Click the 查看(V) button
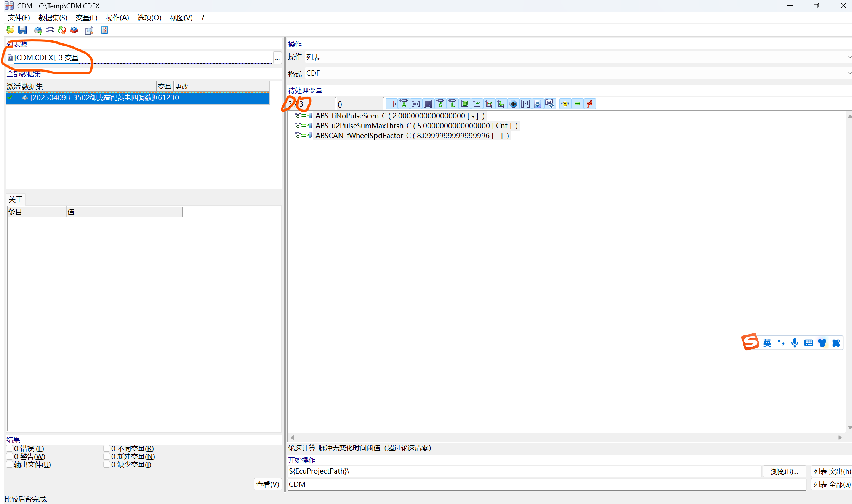The height and width of the screenshot is (504, 852). coord(267,484)
